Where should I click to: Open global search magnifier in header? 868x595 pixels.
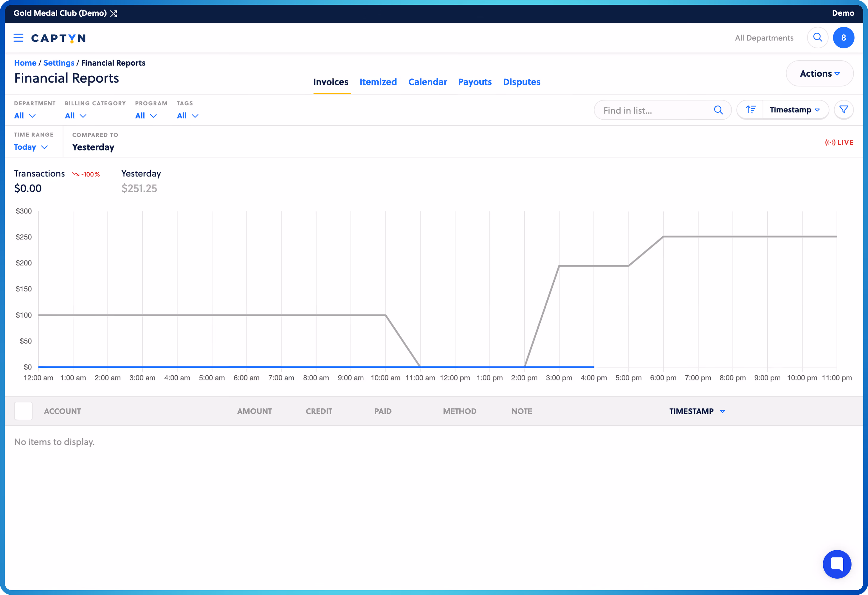click(818, 37)
